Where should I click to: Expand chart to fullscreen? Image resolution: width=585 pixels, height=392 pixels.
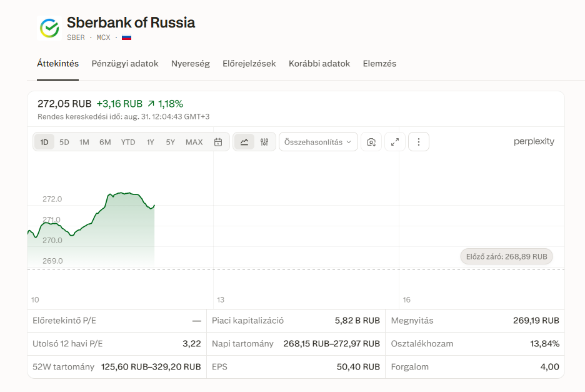tap(395, 143)
